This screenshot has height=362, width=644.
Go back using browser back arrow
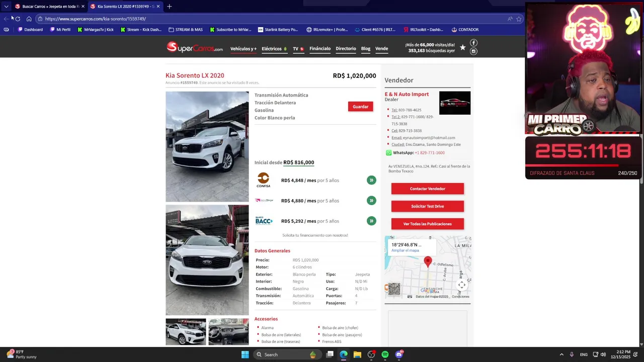[x=6, y=19]
